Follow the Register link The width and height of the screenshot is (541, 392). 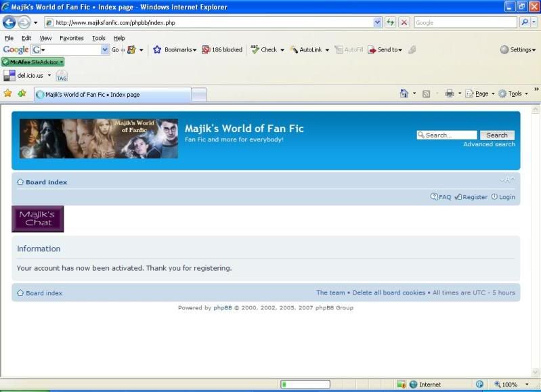click(x=475, y=197)
